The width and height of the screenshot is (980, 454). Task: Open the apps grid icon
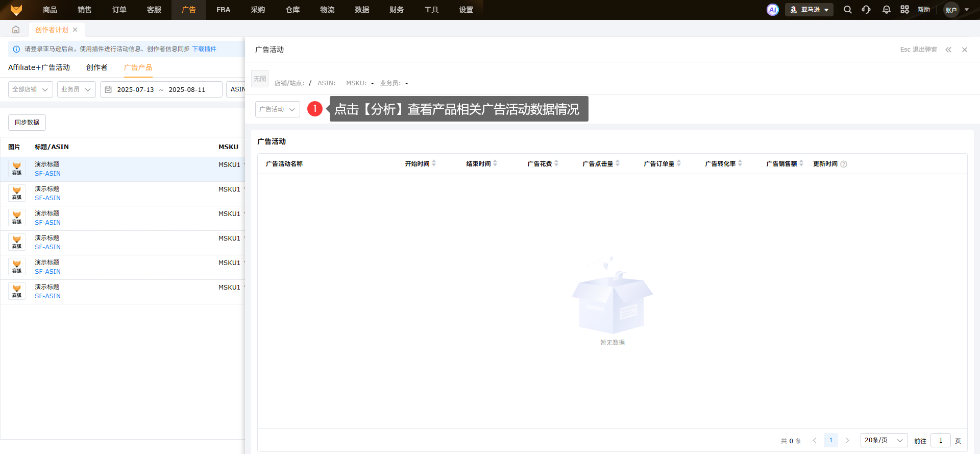905,10
